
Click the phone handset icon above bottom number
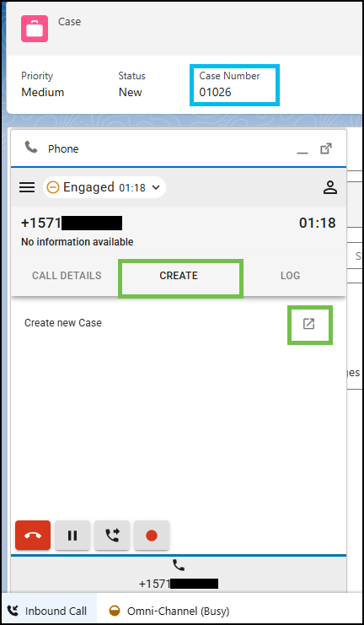[x=179, y=565]
